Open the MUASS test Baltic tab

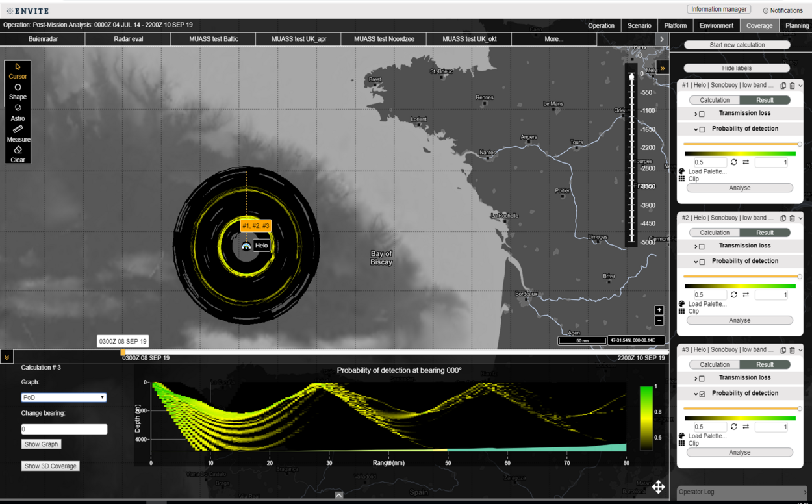(214, 39)
